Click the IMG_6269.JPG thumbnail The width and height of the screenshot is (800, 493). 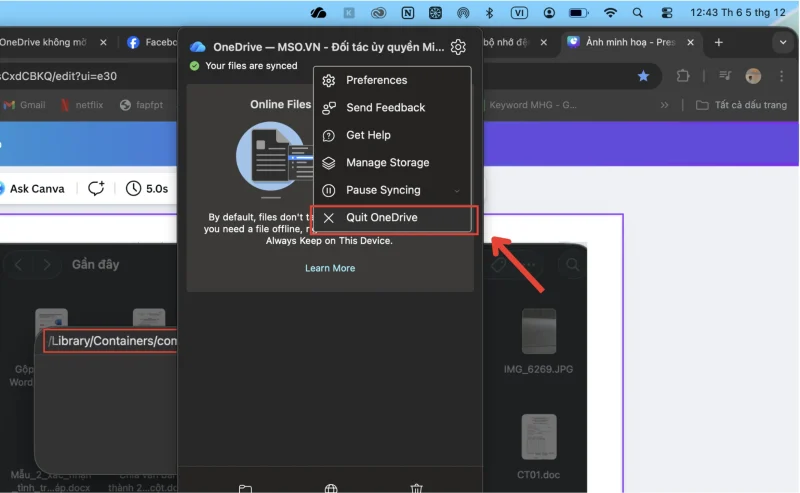(x=538, y=332)
